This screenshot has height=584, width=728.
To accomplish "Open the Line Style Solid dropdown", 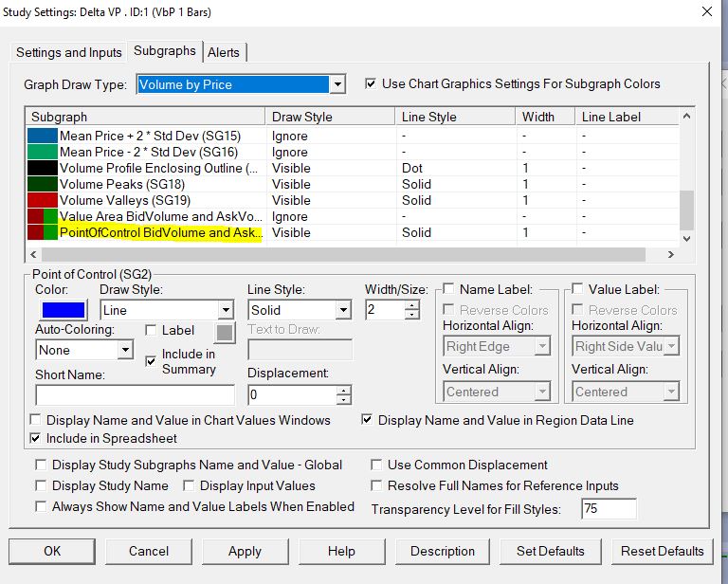I will point(343,310).
